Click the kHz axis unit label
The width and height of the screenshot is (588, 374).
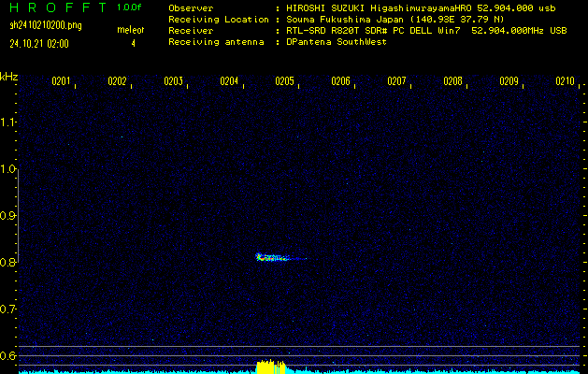(x=9, y=77)
